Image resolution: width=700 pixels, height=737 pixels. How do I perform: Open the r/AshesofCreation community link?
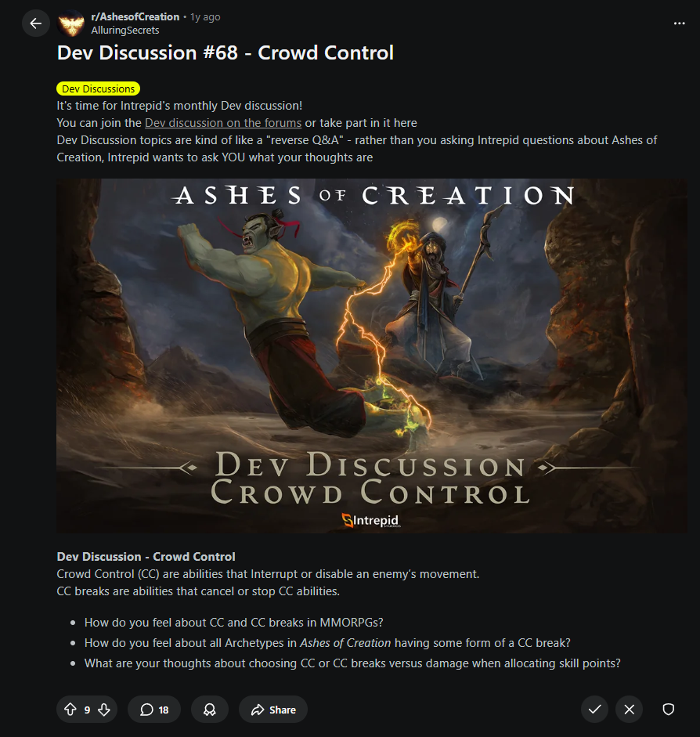pos(135,17)
